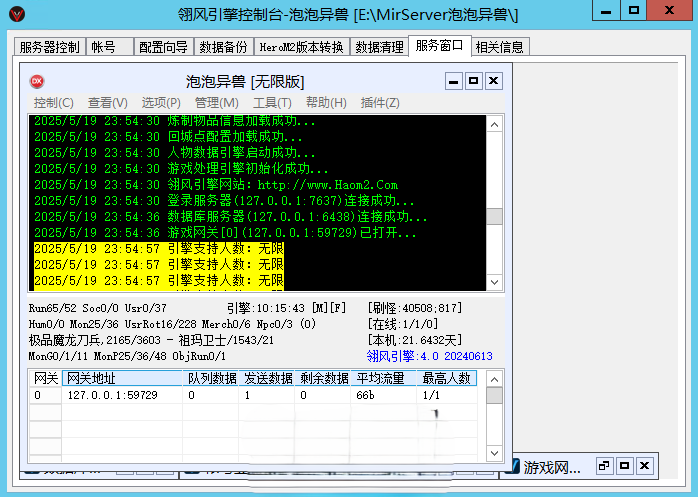Switch to the 服务器控制 tab
The height and width of the screenshot is (497, 698).
49,47
